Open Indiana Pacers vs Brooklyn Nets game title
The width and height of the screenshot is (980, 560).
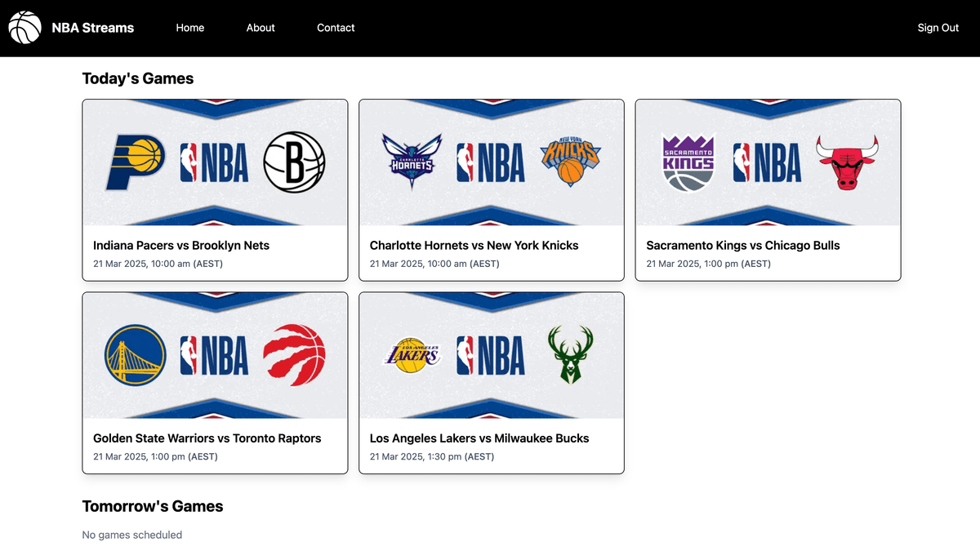(181, 245)
